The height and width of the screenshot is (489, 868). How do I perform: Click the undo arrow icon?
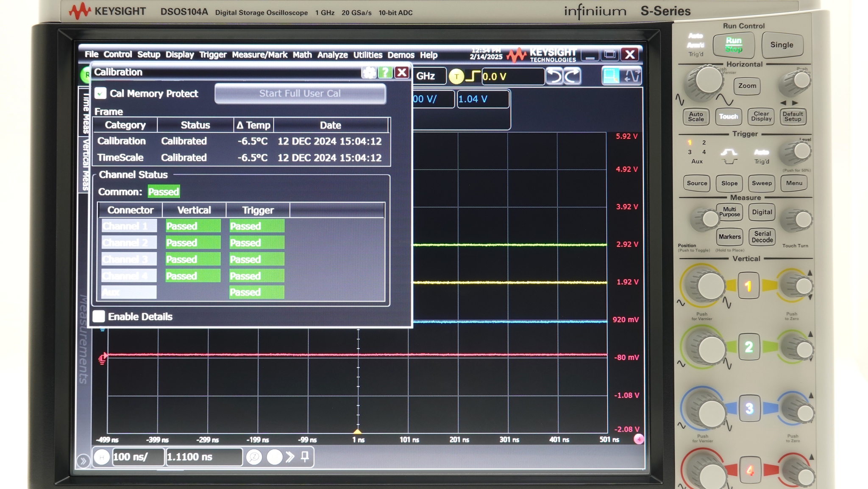(x=554, y=76)
